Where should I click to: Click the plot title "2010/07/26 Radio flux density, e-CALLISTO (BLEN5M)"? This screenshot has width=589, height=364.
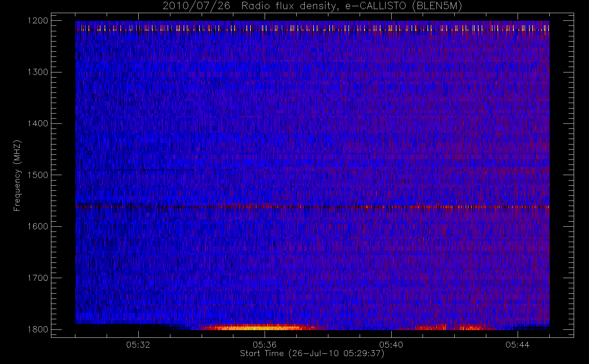point(312,6)
